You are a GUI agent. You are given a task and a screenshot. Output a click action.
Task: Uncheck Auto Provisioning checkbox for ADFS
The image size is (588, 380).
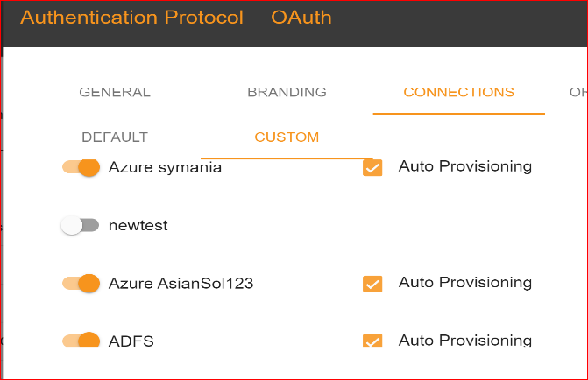pos(372,341)
